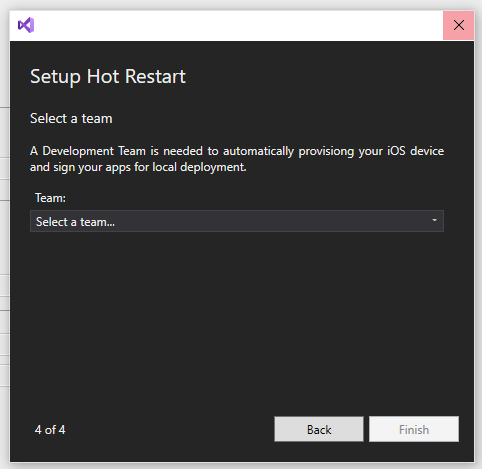482x469 pixels.
Task: Select the 'Select a team' subheading
Action: pyautogui.click(x=71, y=119)
